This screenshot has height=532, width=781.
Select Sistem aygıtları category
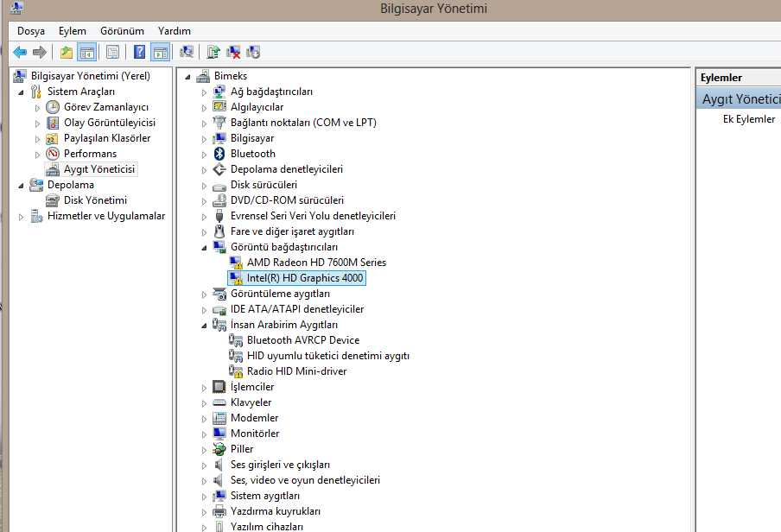click(265, 496)
